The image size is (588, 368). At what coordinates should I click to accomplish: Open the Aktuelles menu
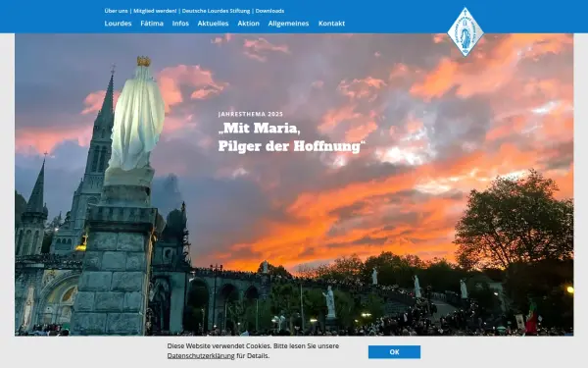coord(213,24)
